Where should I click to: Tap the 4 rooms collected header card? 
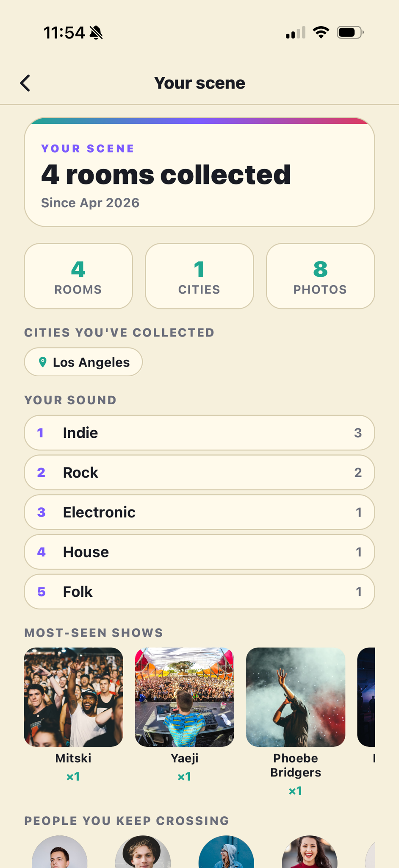tap(199, 172)
